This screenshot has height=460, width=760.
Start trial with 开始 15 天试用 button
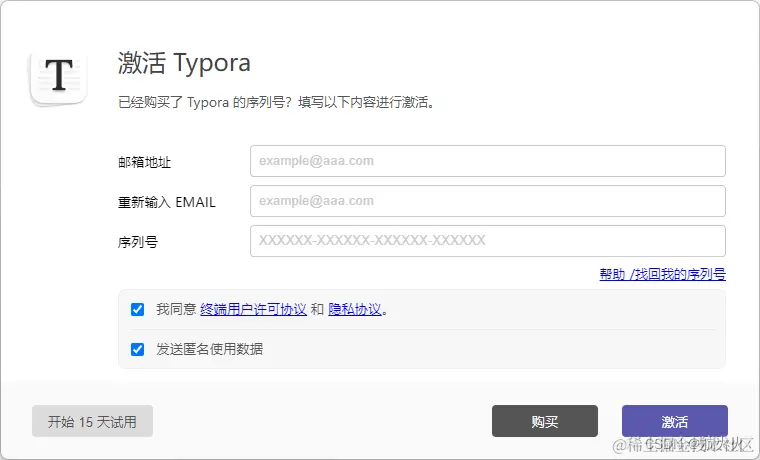tap(92, 421)
